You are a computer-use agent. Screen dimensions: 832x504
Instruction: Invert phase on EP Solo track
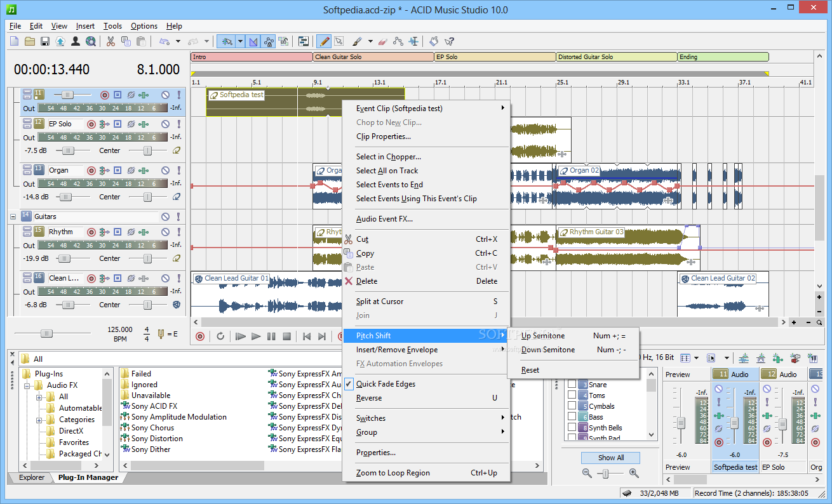[x=130, y=124]
